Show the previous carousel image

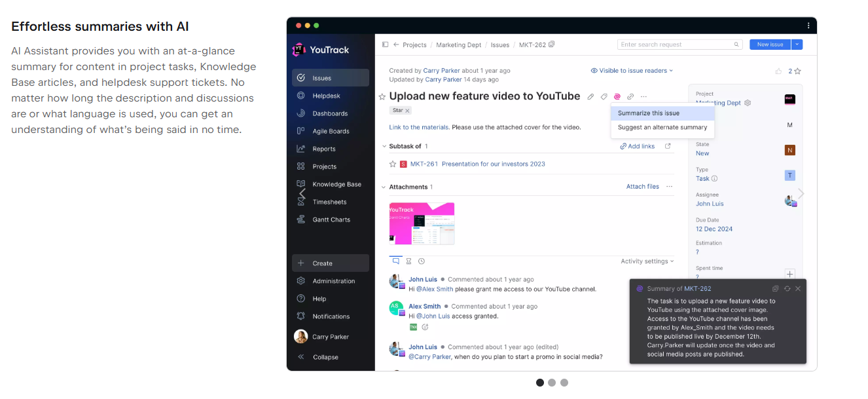302,194
